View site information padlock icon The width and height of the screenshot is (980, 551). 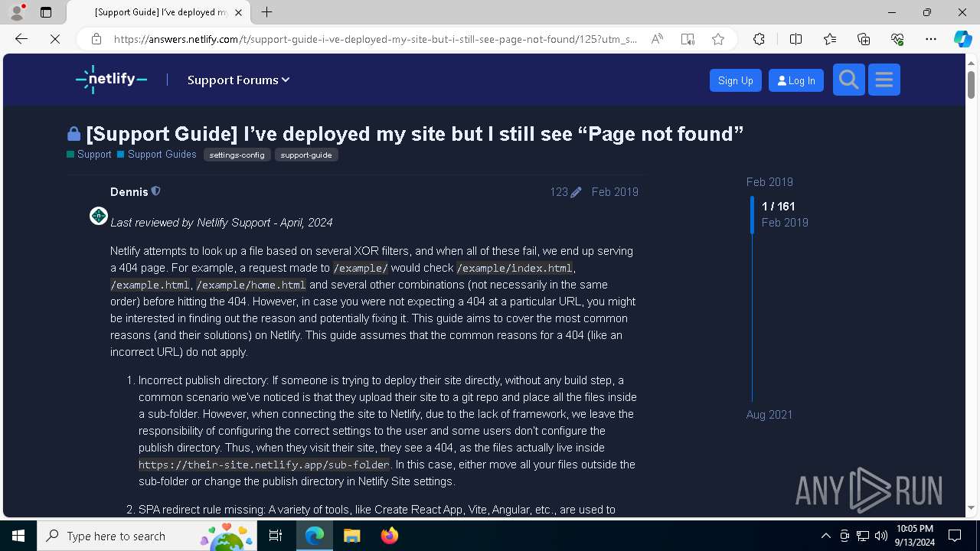tap(96, 39)
